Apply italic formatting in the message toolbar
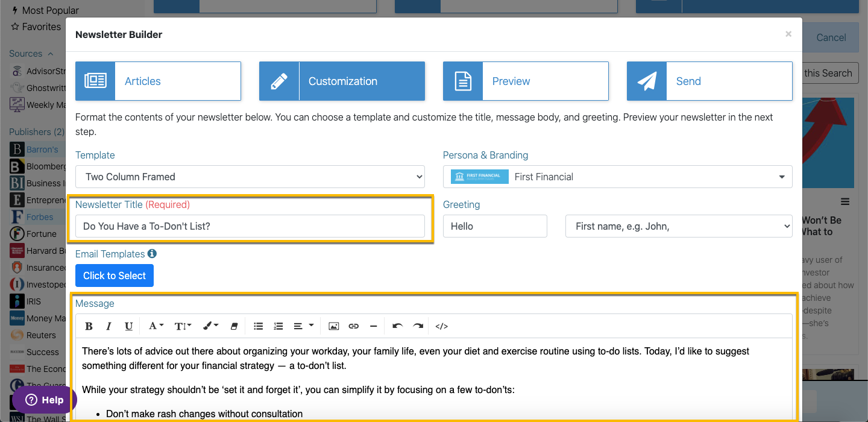Screen dimensions: 868x422 pos(108,326)
